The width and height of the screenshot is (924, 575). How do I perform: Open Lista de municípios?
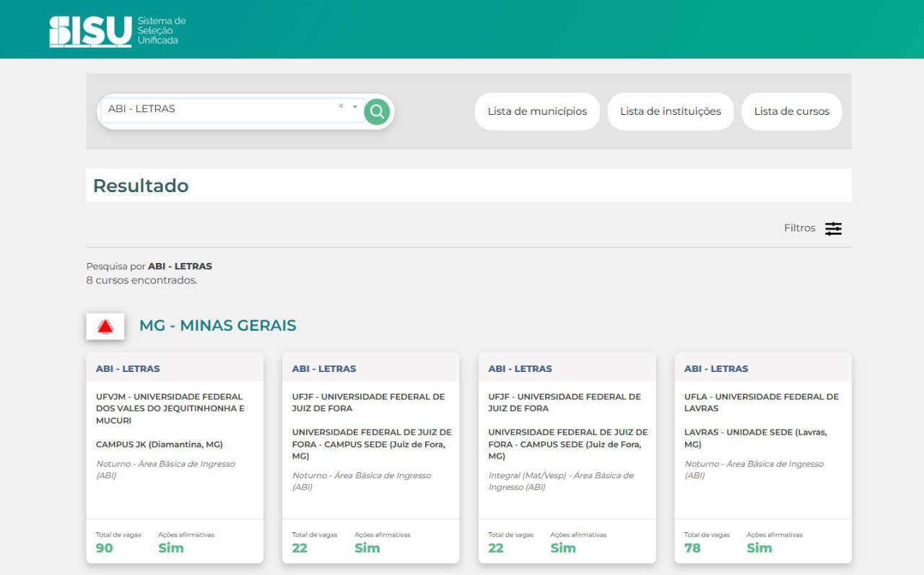537,111
